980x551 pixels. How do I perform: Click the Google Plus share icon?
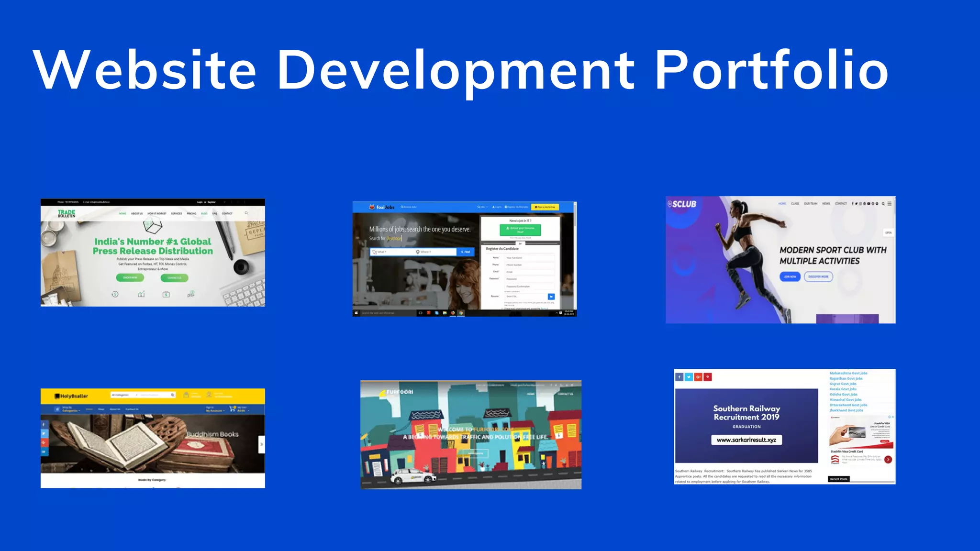(x=698, y=377)
